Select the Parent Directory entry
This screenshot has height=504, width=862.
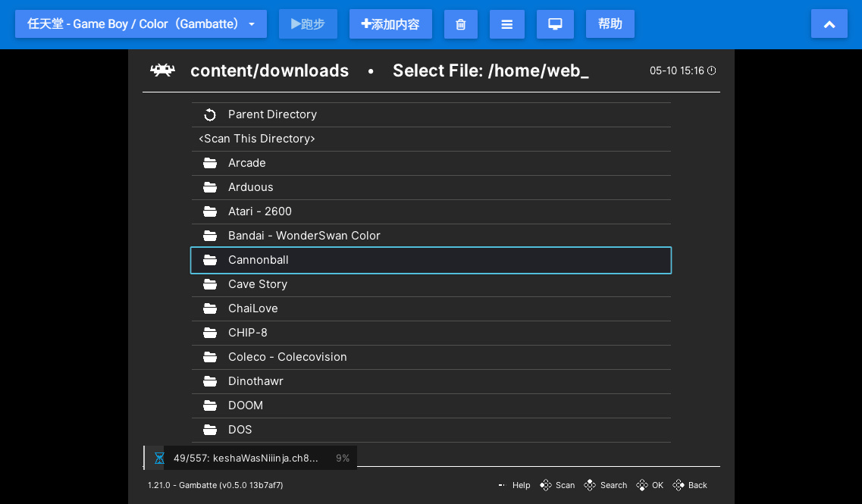(272, 114)
